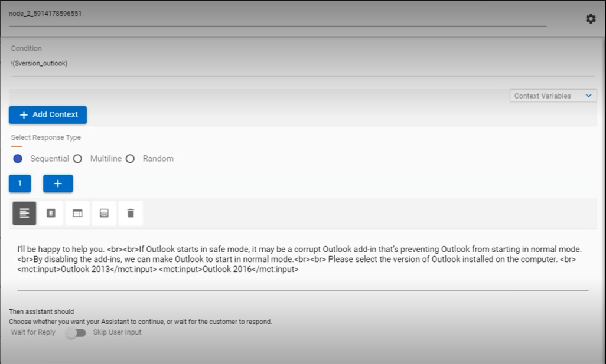Delete the response using the trash icon
606x364 pixels.
[130, 213]
